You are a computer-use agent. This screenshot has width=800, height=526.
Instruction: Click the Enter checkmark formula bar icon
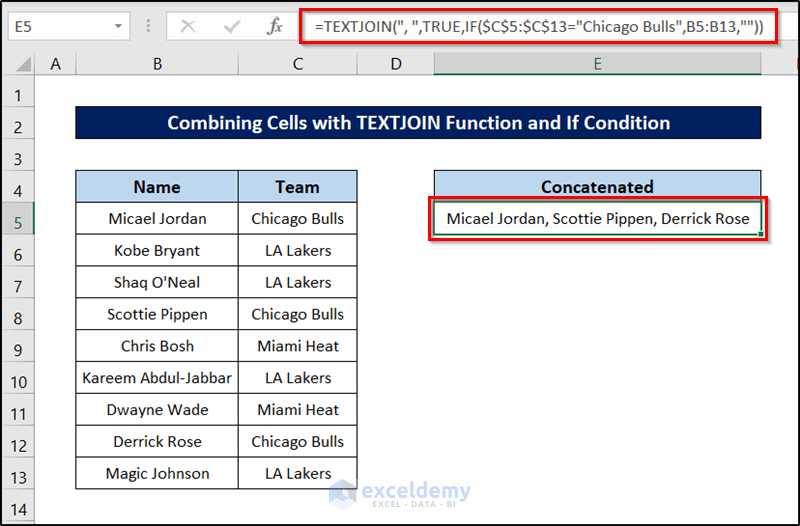coord(232,26)
